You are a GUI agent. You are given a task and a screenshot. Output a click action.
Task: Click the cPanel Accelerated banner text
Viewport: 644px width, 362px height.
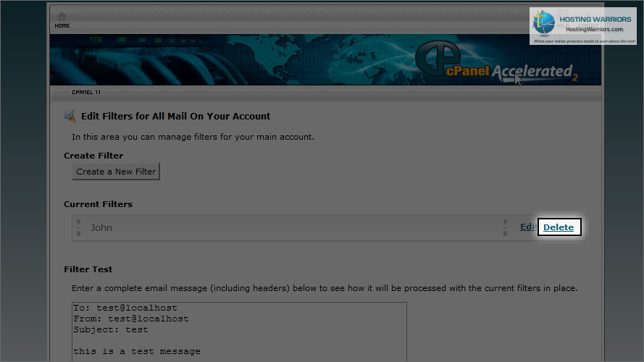[x=511, y=72]
